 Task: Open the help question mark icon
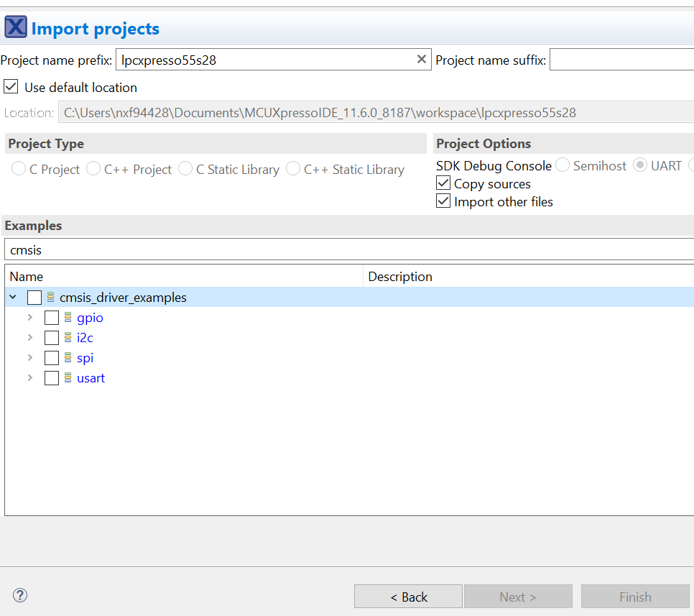click(19, 595)
